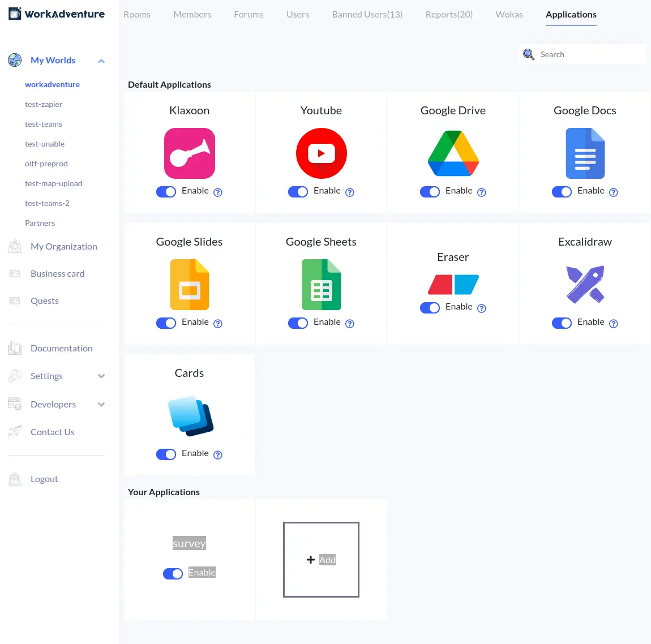Screen dimensions: 651x644
Task: Open help for Excalidraw Enable option
Action: (613, 324)
